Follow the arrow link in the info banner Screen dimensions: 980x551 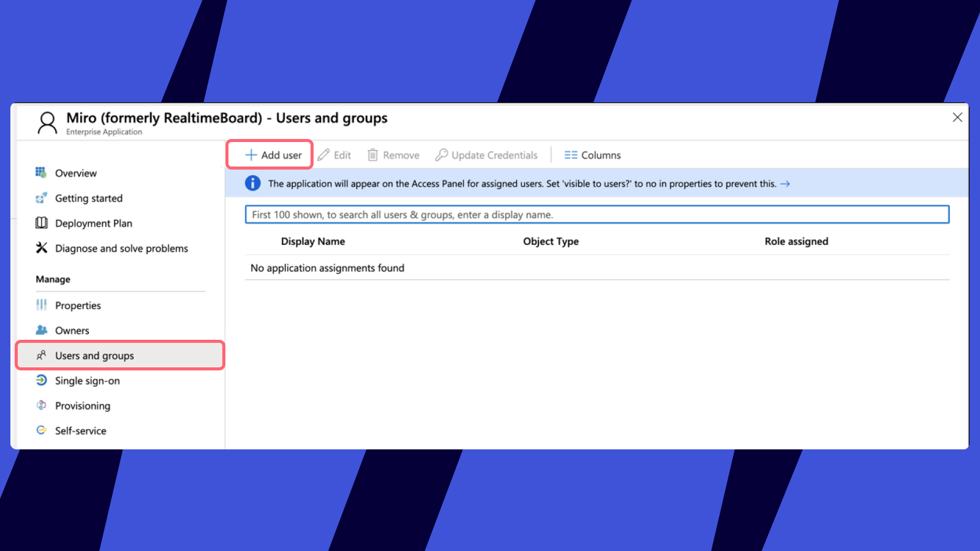(x=786, y=183)
